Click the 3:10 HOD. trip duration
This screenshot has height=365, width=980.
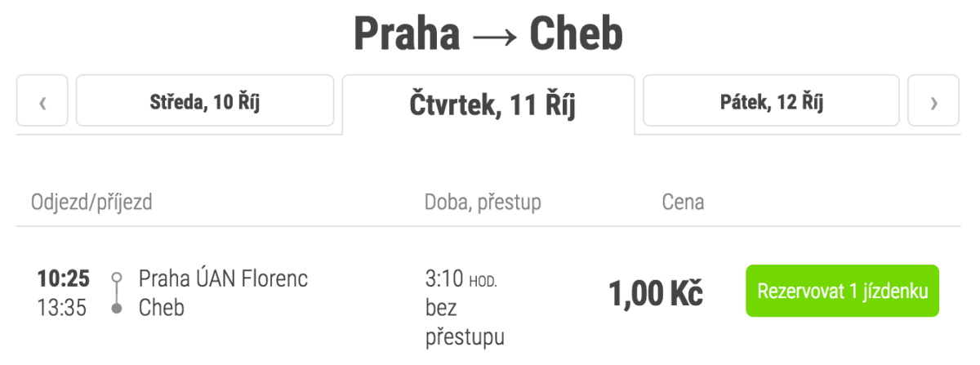pyautogui.click(x=461, y=279)
